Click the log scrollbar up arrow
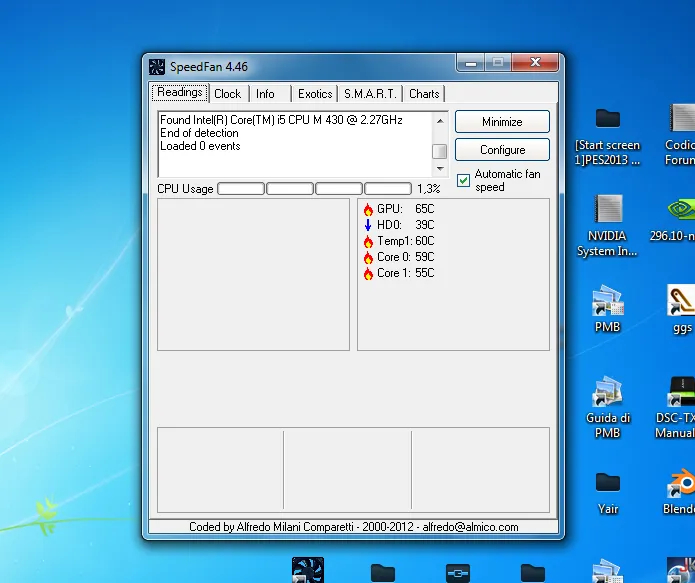The image size is (695, 583). [x=440, y=121]
